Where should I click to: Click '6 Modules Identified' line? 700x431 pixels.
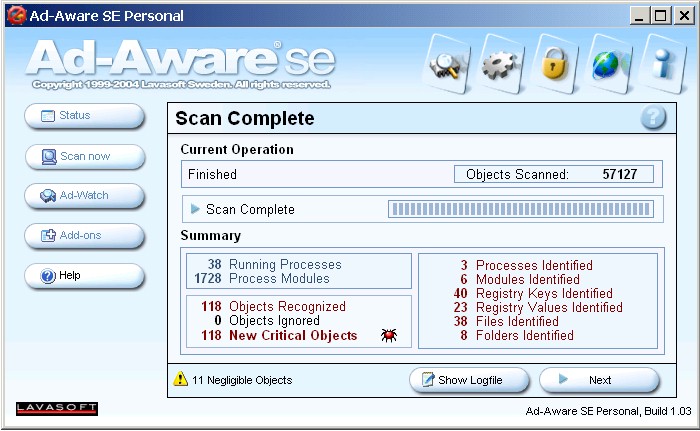point(520,280)
